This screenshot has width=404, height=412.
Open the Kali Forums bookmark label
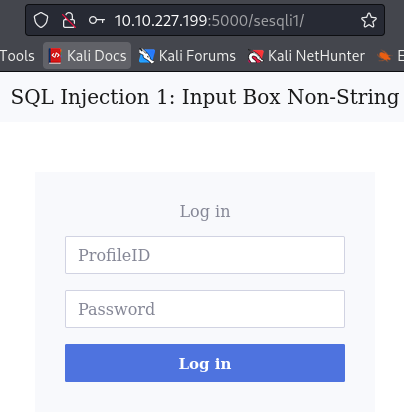[197, 56]
